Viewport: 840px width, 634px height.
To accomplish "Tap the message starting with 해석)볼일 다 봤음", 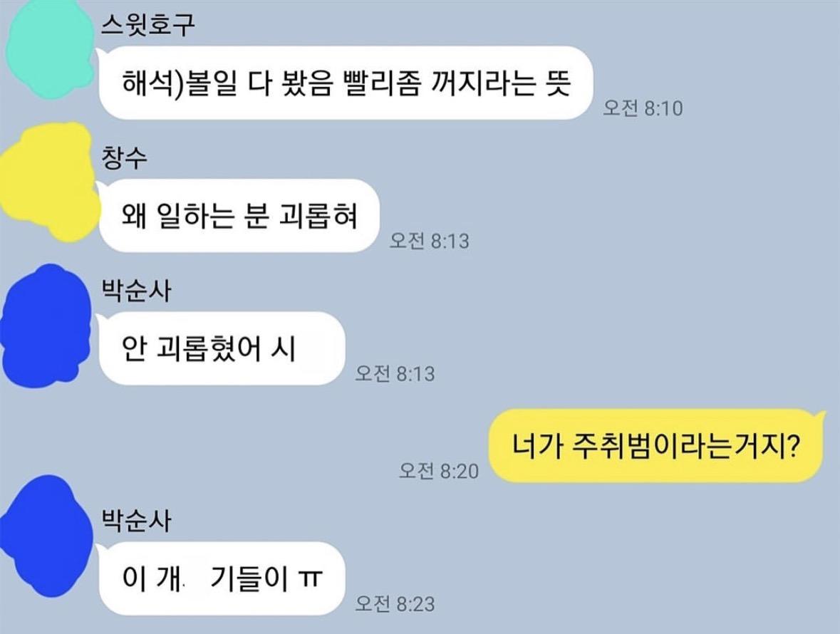I will (346, 83).
